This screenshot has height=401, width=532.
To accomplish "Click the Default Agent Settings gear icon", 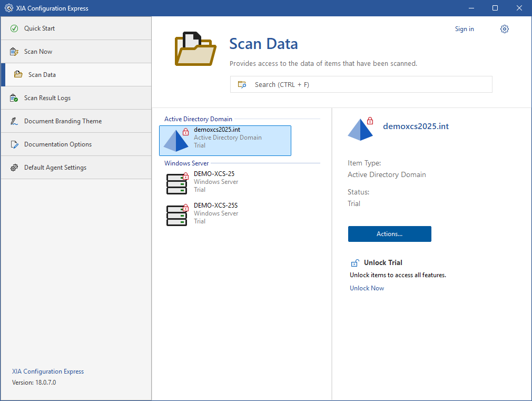I will 14,168.
